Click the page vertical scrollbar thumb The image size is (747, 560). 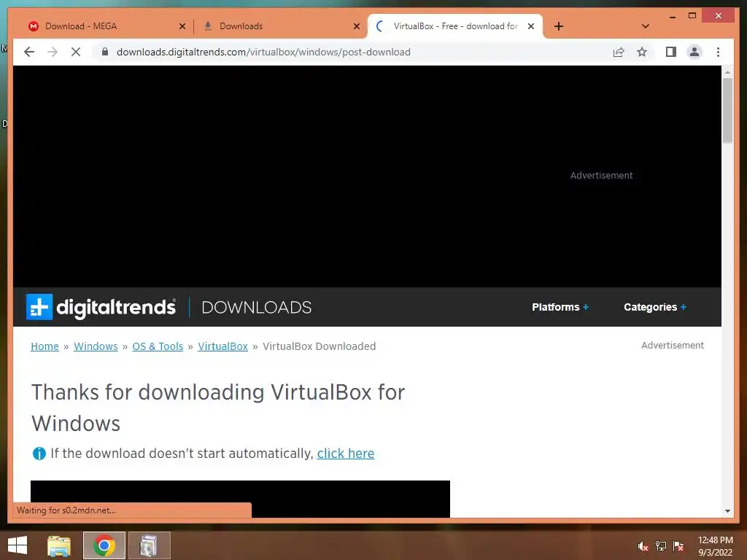727,109
